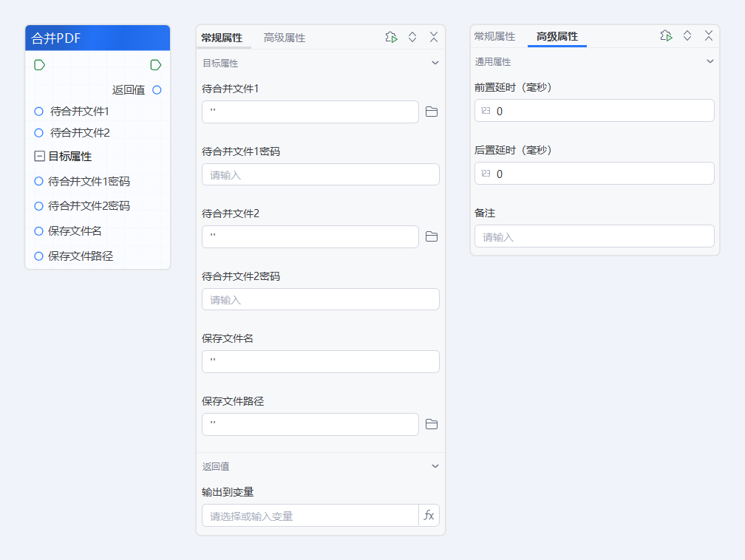
Task: Select the 返回值 output port on the node
Action: (154, 89)
